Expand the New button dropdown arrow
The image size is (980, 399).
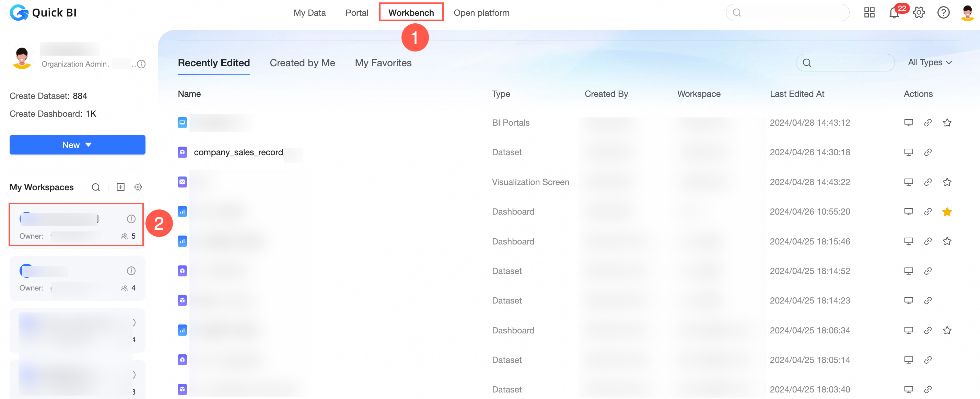[89, 145]
